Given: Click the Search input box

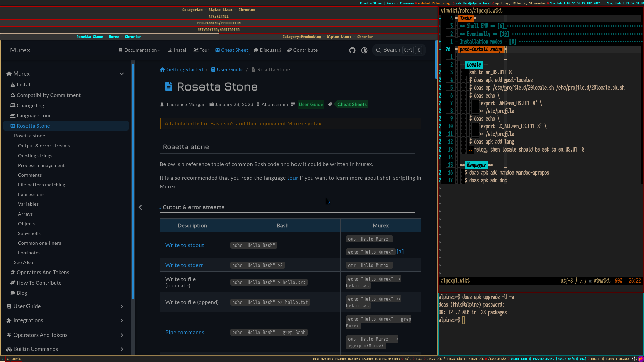Looking at the screenshot, I should click(391, 50).
